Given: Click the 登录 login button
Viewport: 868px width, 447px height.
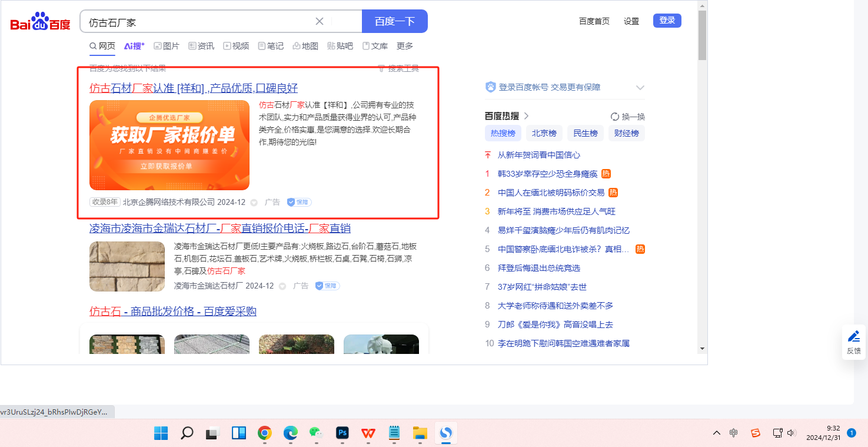Looking at the screenshot, I should click(x=667, y=21).
